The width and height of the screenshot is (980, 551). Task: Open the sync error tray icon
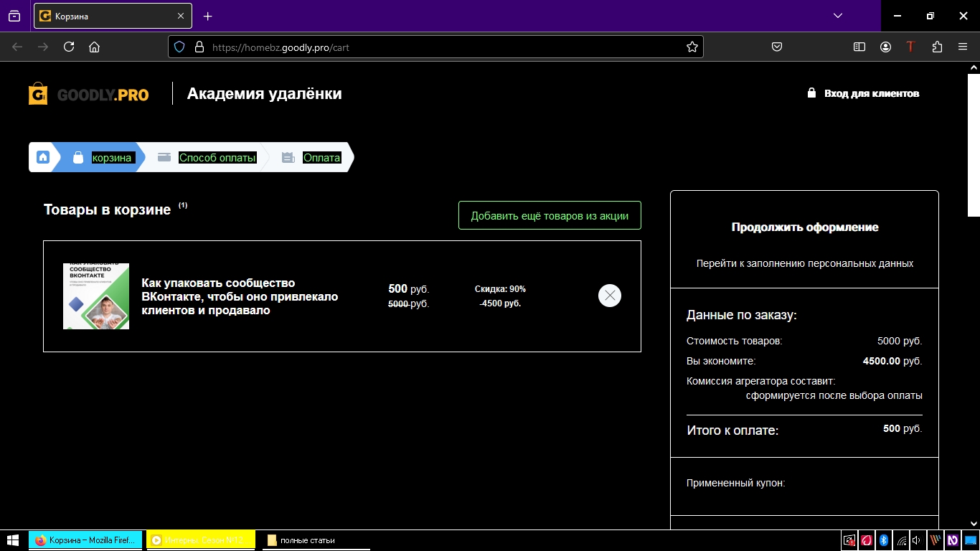[849, 540]
